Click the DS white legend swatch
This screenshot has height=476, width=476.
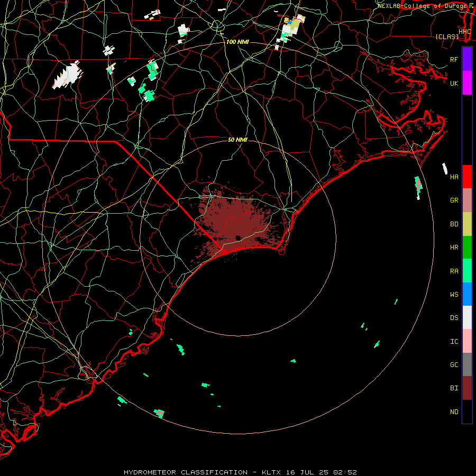(467, 317)
